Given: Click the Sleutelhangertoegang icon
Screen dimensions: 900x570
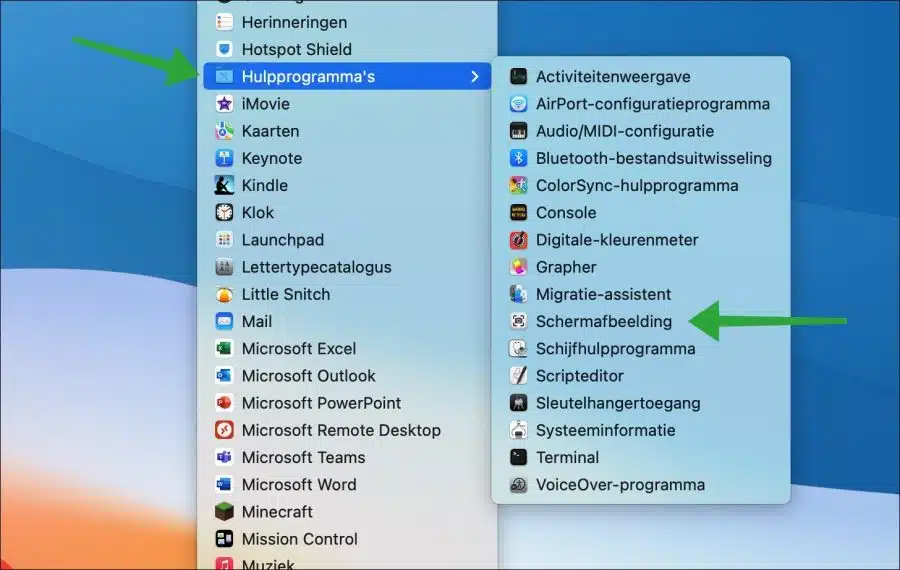Looking at the screenshot, I should pos(518,403).
